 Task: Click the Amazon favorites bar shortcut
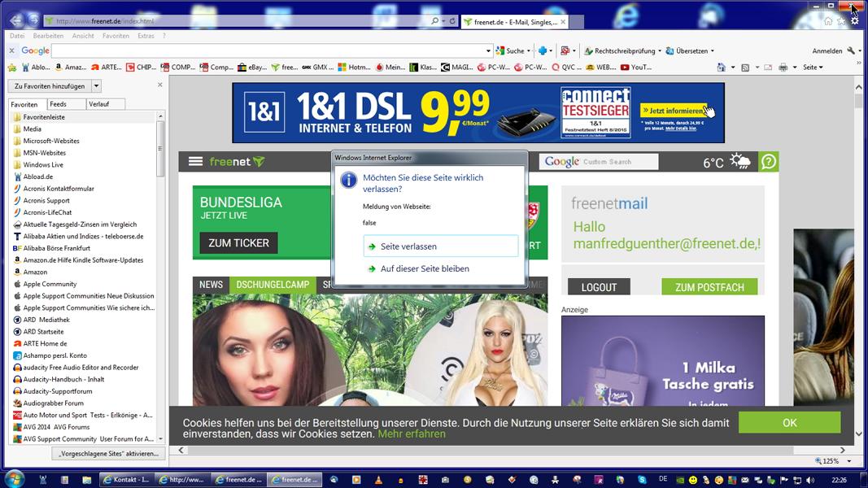coord(70,67)
